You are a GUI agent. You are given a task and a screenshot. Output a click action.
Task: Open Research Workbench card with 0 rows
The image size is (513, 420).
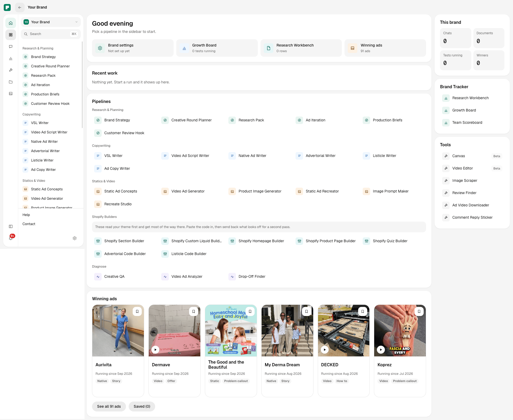(301, 48)
